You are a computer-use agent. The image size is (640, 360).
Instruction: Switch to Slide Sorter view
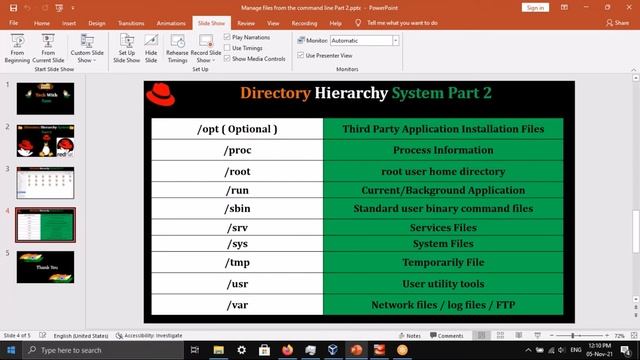(x=500, y=336)
